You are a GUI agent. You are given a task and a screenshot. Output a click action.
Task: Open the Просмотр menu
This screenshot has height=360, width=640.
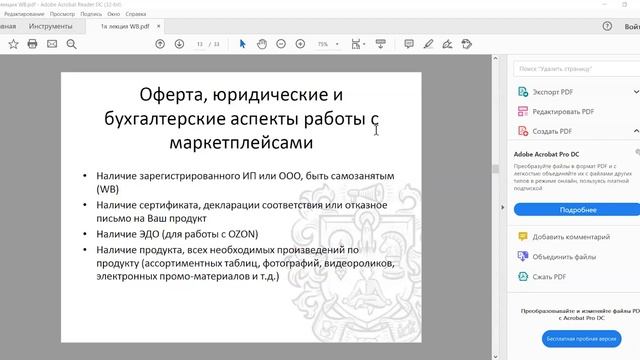(x=62, y=14)
